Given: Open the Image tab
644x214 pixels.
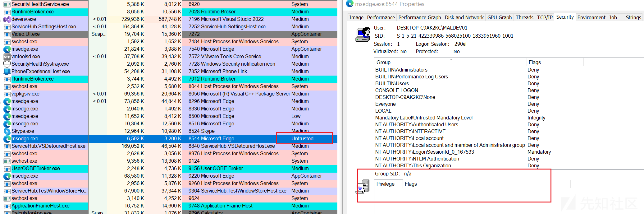Looking at the screenshot, I should [356, 17].
